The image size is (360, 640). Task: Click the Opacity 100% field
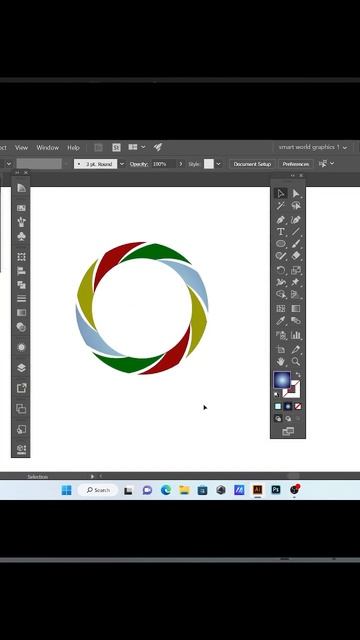164,164
